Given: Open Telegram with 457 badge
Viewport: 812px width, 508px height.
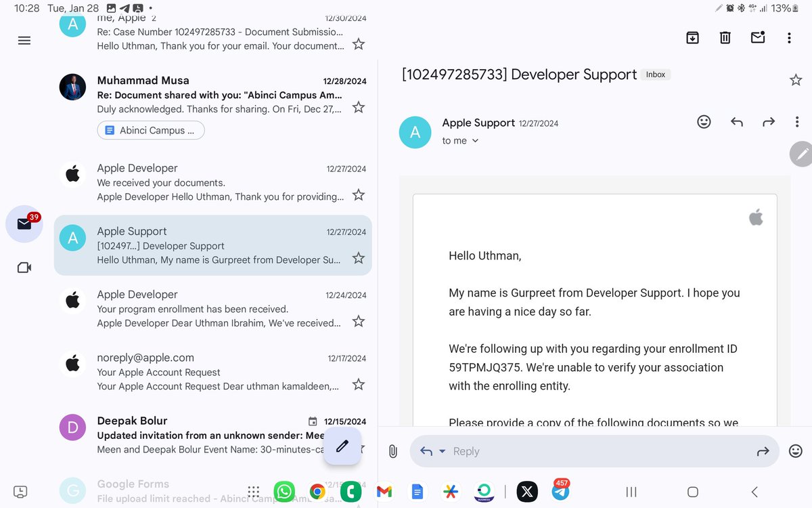Looking at the screenshot, I should point(560,490).
